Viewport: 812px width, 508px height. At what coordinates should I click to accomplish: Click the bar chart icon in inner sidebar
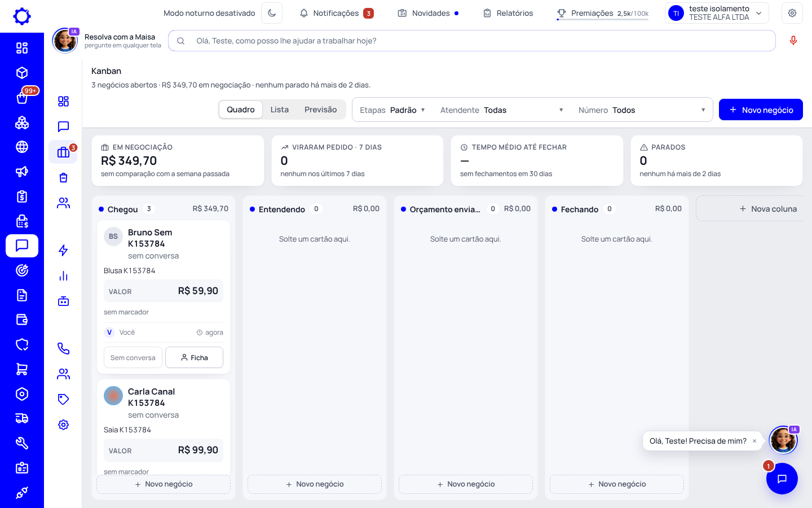click(63, 276)
